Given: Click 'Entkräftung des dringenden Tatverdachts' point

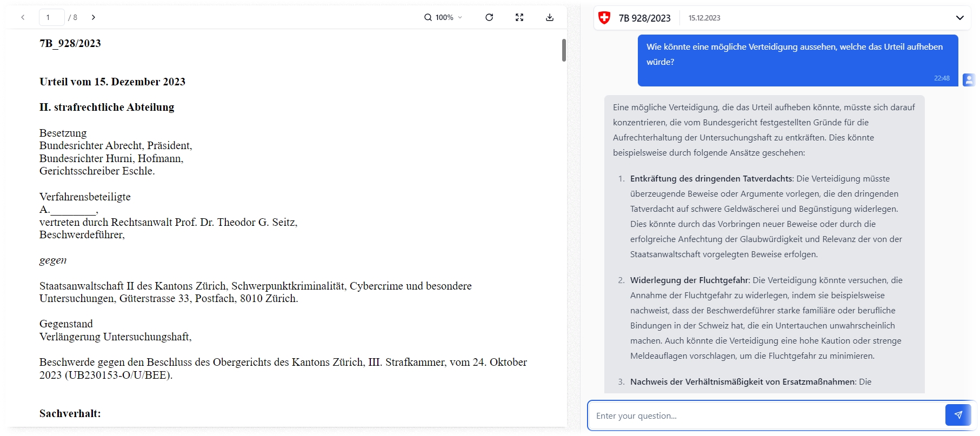Looking at the screenshot, I should point(711,178).
